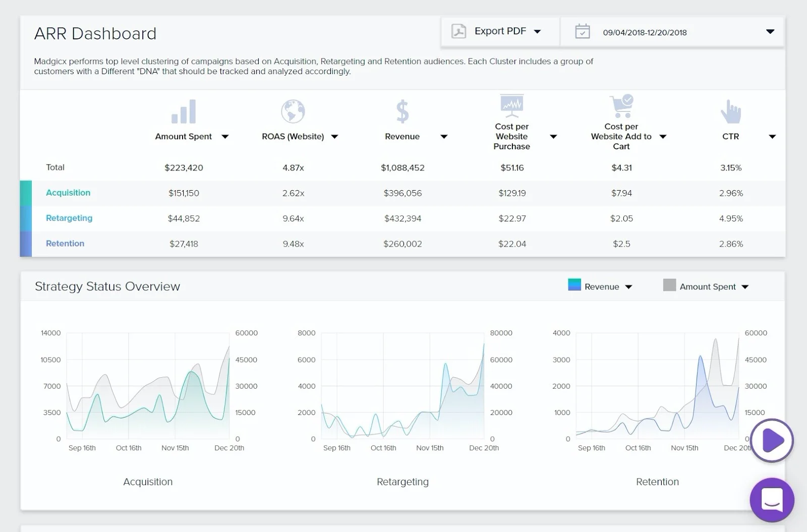Click Retention cost per purchase $22.04
The image size is (807, 532).
pos(512,244)
